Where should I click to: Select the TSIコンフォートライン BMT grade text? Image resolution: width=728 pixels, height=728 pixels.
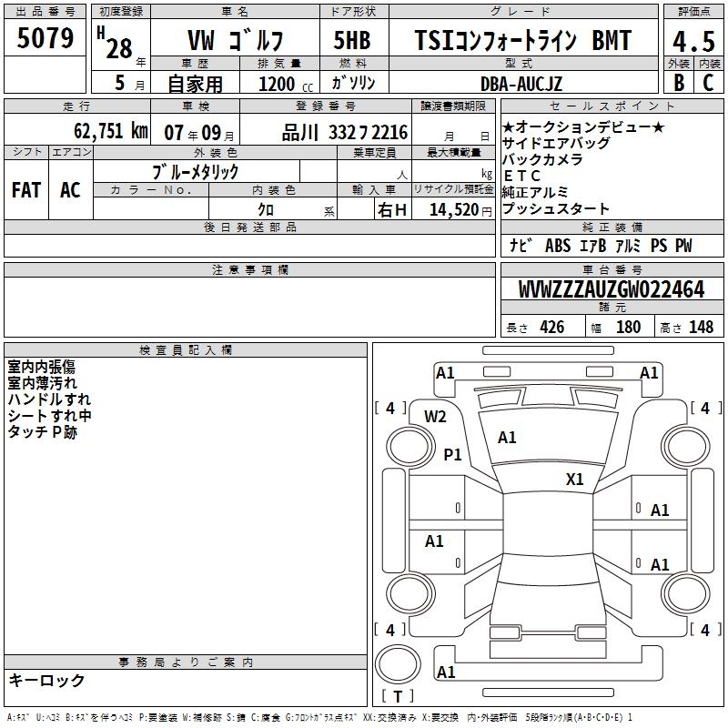(x=522, y=41)
